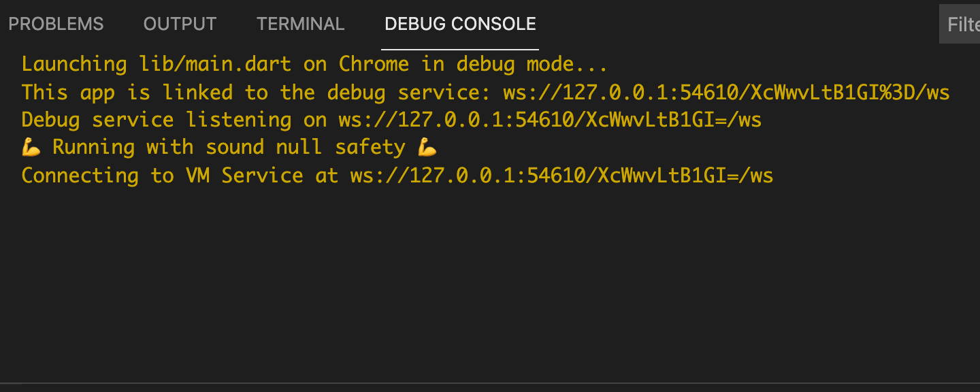Screen dimensions: 980x392
Task: Switch to the TERMINAL tab
Action: pyautogui.click(x=300, y=24)
